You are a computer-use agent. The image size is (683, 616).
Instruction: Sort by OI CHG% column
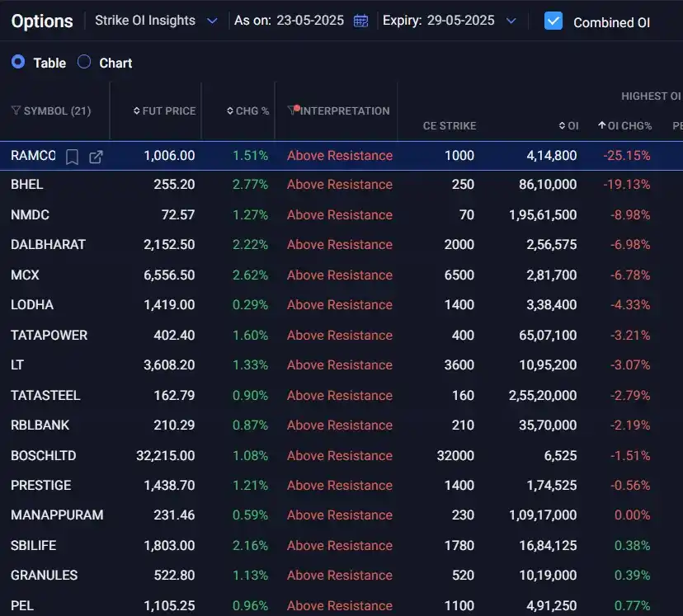pos(625,126)
